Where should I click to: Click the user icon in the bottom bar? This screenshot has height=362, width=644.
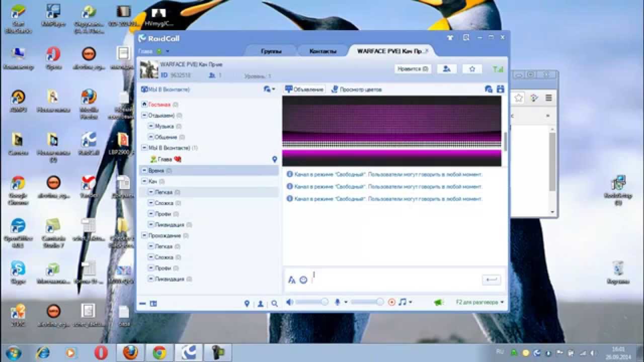tap(261, 304)
